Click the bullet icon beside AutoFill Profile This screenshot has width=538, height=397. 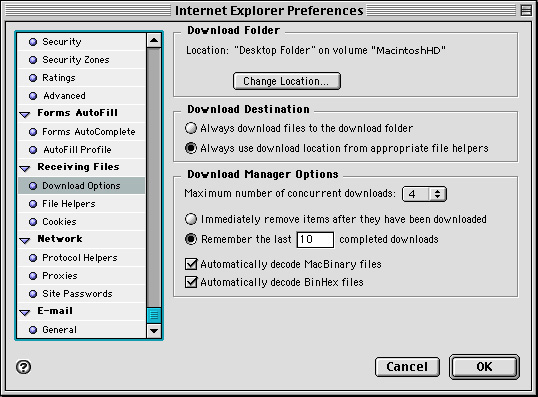click(x=33, y=150)
